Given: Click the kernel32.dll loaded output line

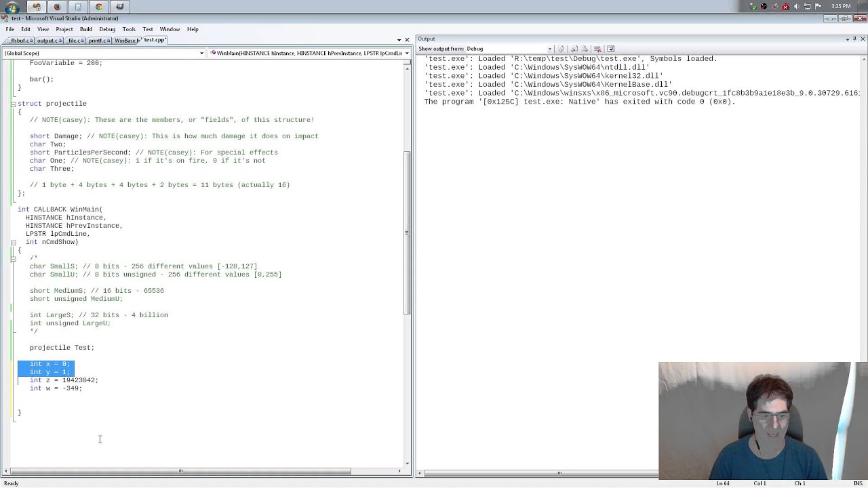Looking at the screenshot, I should 543,76.
